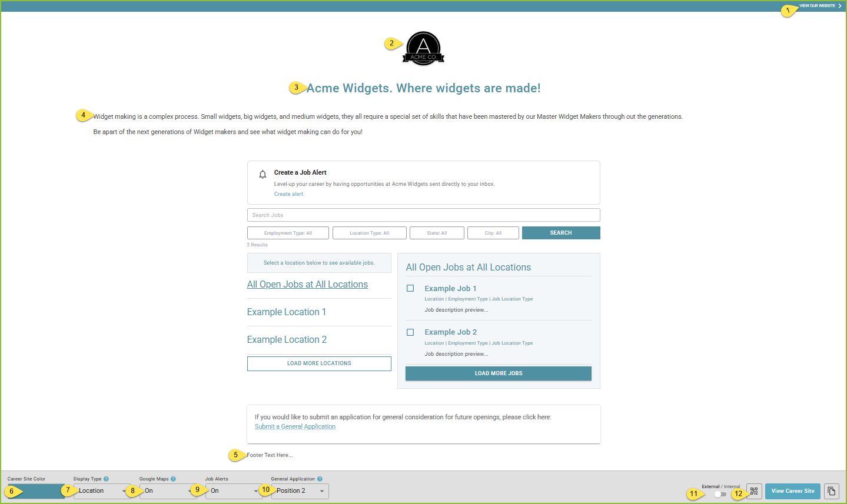The image size is (847, 504).
Task: Open the City filter
Action: [x=493, y=233]
